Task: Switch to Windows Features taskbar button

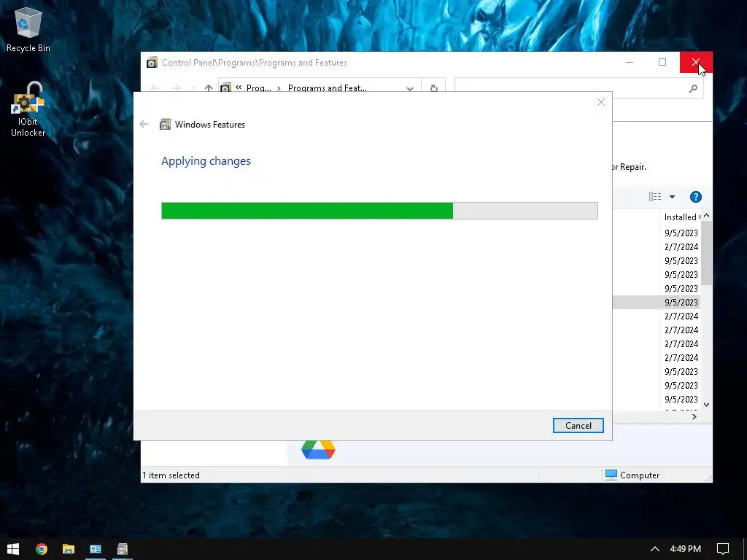Action: coord(123,549)
